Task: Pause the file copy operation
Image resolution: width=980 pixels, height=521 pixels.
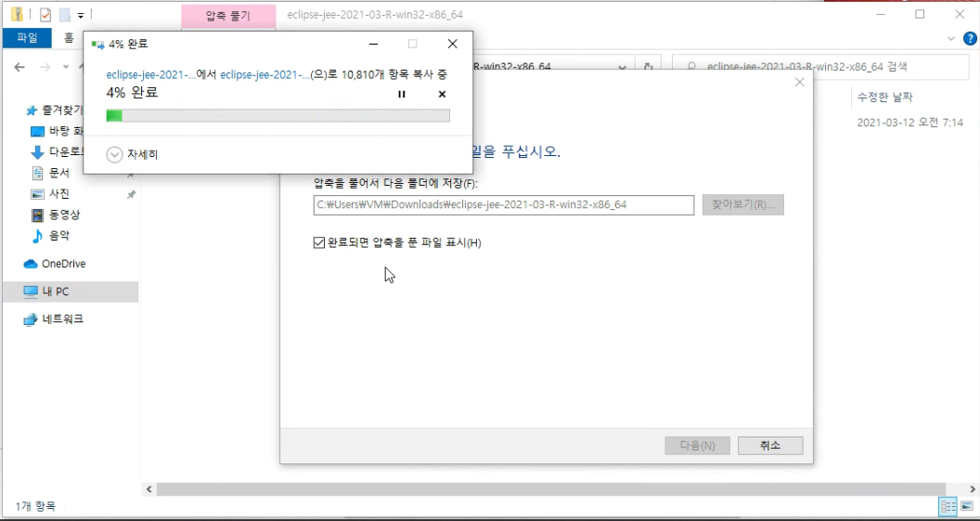Action: coord(401,95)
